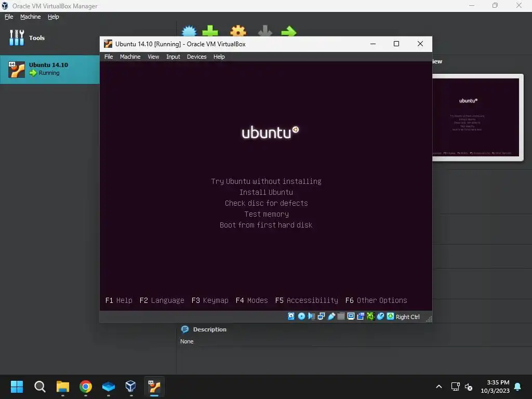Open Devices menu in VM window
The width and height of the screenshot is (532, 399).
point(196,57)
